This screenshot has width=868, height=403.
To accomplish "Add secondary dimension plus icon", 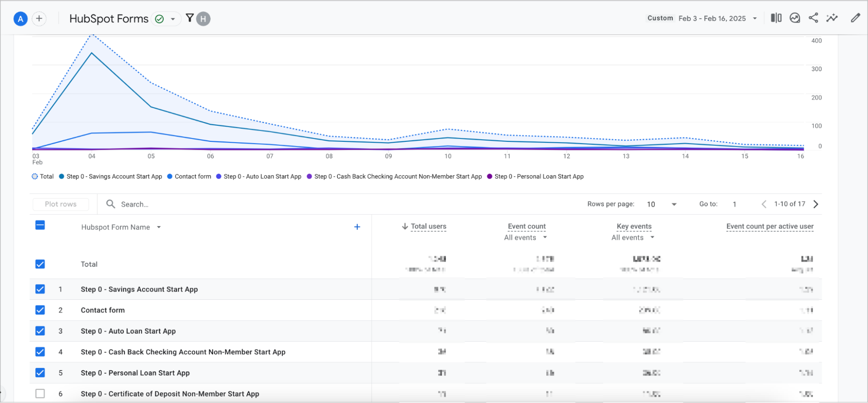I will tap(357, 227).
